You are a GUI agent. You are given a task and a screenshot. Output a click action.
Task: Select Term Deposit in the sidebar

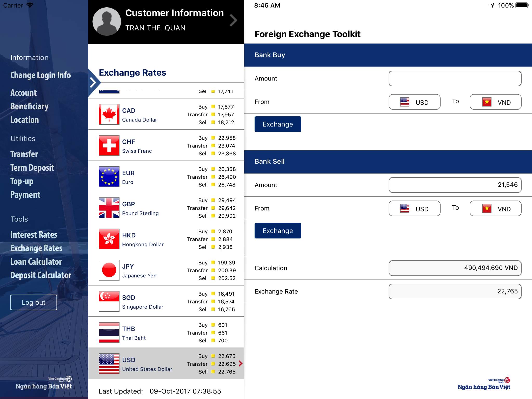(32, 168)
